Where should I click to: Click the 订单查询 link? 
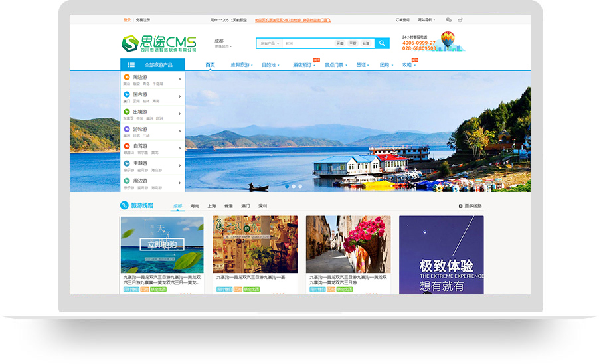403,20
